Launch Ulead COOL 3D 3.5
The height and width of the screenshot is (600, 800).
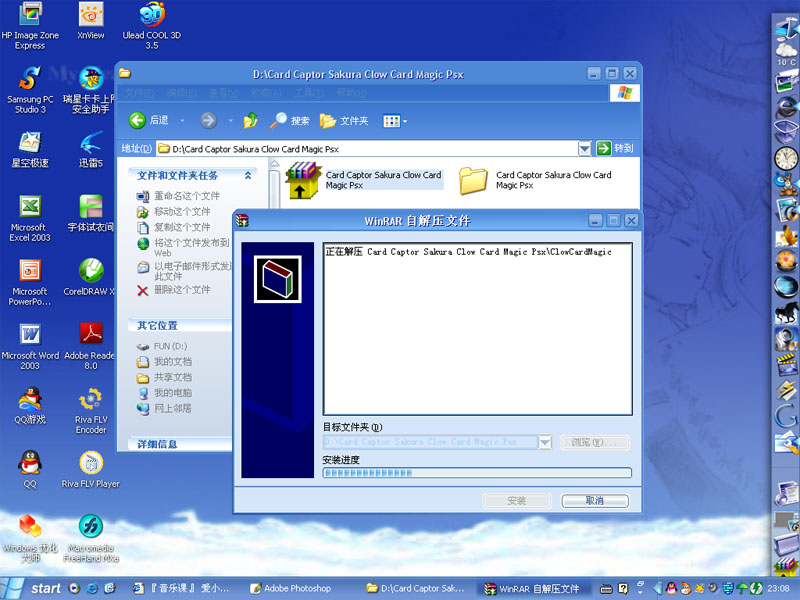pyautogui.click(x=152, y=26)
